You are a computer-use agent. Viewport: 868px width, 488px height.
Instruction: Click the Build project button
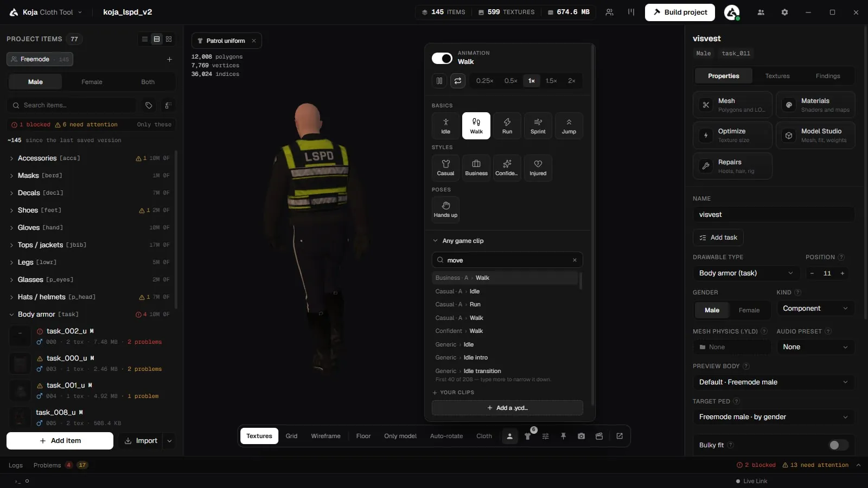pyautogui.click(x=680, y=12)
